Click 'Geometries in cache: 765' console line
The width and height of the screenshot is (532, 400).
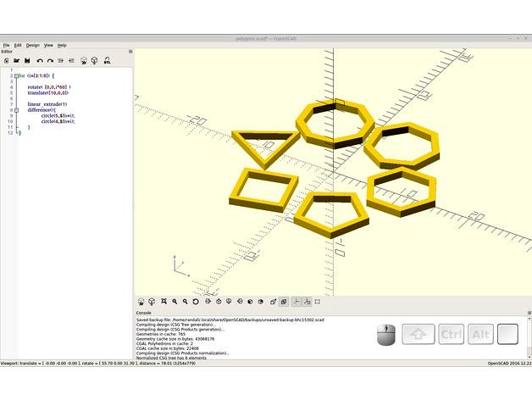pyautogui.click(x=161, y=334)
